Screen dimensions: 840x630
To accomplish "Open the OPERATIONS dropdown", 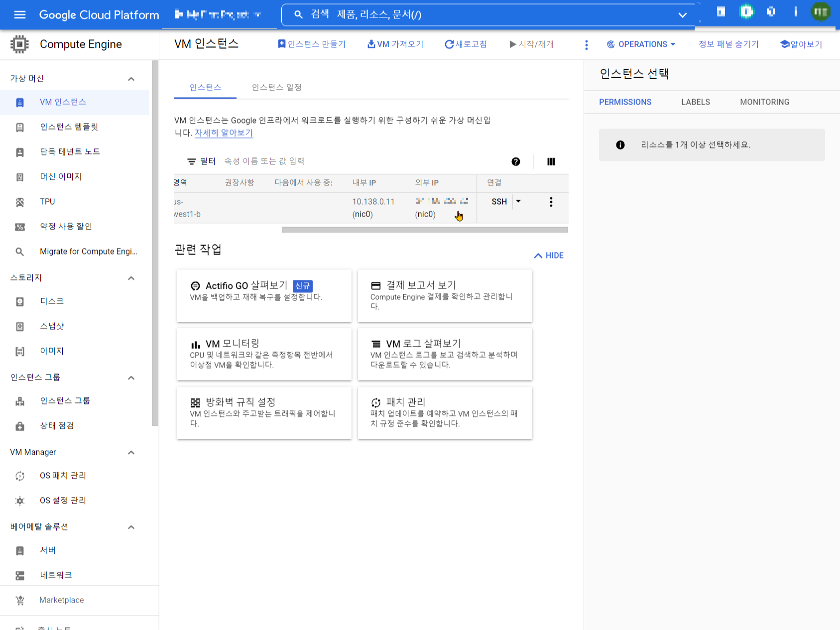I will click(x=641, y=44).
